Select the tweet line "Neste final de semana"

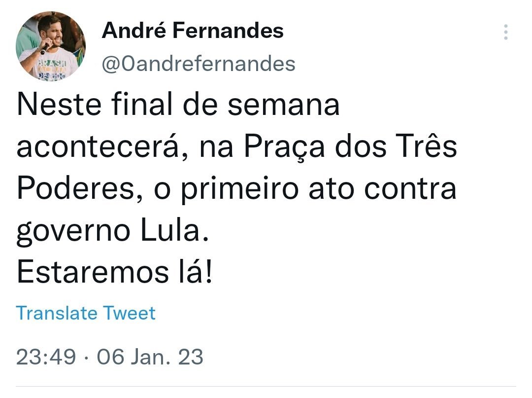(178, 106)
